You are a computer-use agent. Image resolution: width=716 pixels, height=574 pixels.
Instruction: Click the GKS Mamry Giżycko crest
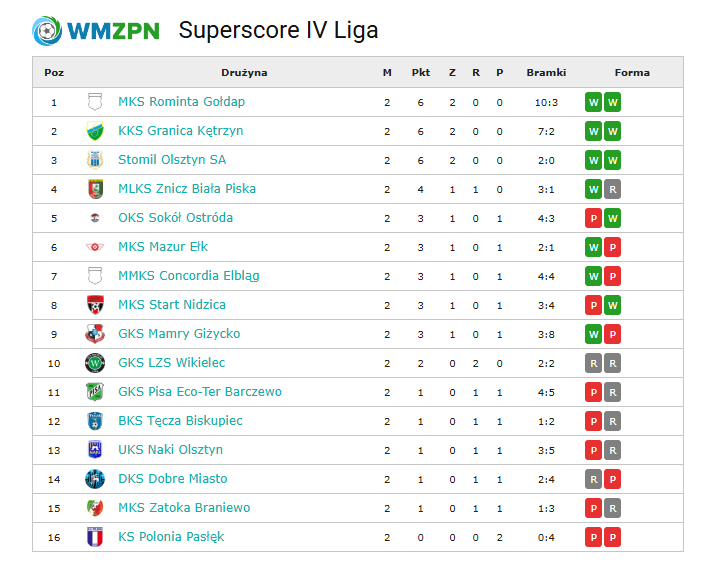pyautogui.click(x=95, y=334)
